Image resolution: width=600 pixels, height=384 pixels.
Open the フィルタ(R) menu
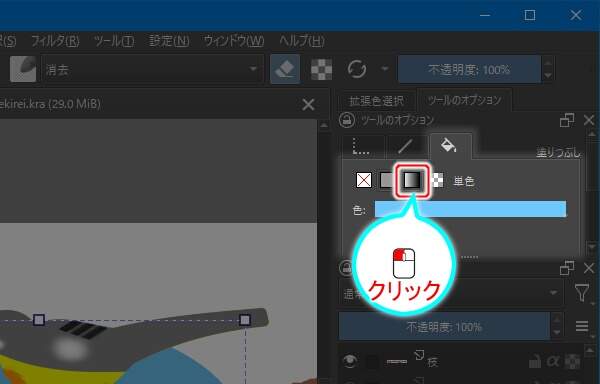click(x=55, y=41)
